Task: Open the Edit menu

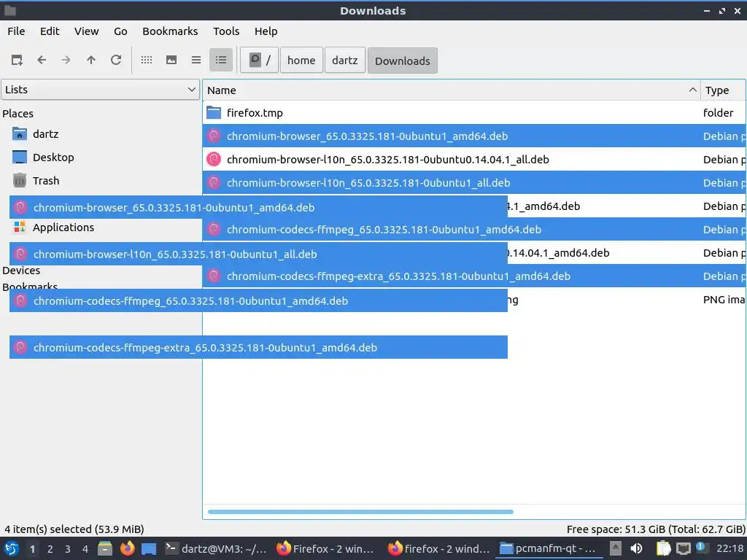Action: pos(50,31)
